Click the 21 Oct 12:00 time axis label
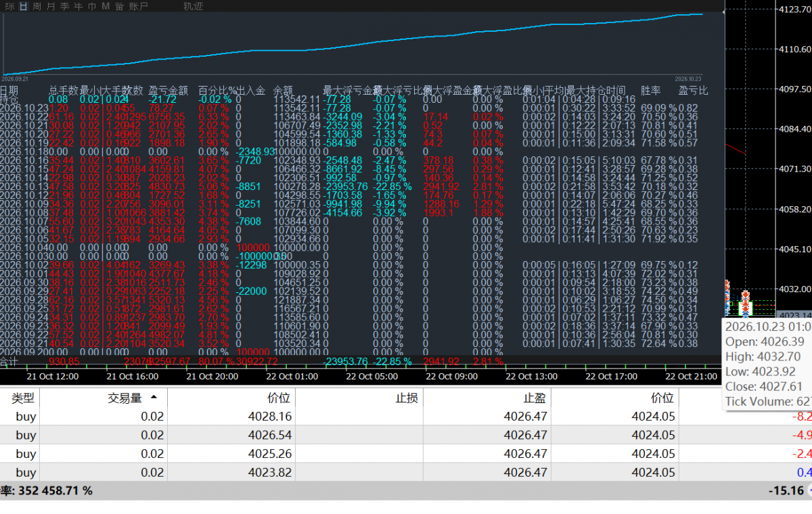Image resolution: width=812 pixels, height=514 pixels. tap(53, 377)
